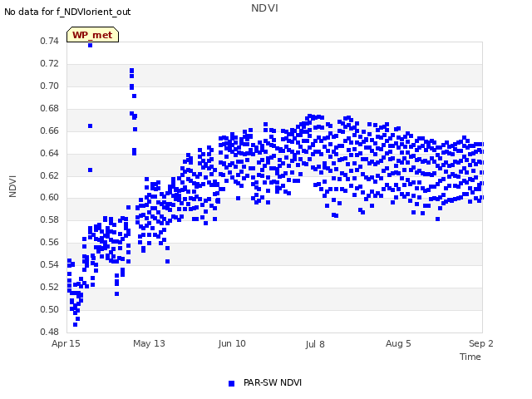Screen dimensions: 532x399
Task: Click the blue PAR-SW NDVI legend marker
Action: 231,383
